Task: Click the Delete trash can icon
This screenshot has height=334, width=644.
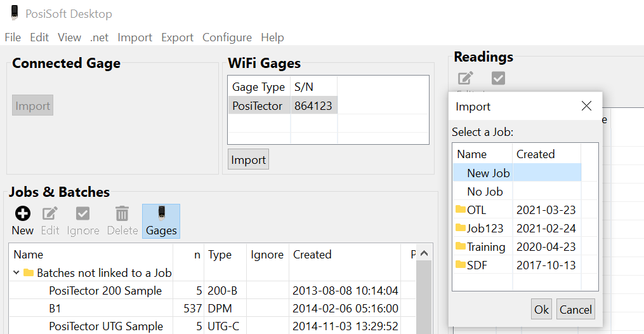Action: click(x=122, y=214)
